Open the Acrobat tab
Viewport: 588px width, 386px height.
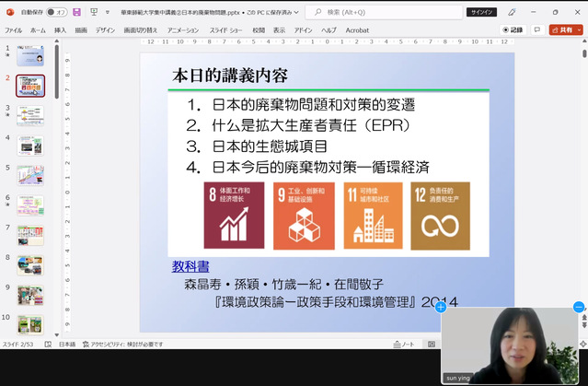[x=357, y=30]
